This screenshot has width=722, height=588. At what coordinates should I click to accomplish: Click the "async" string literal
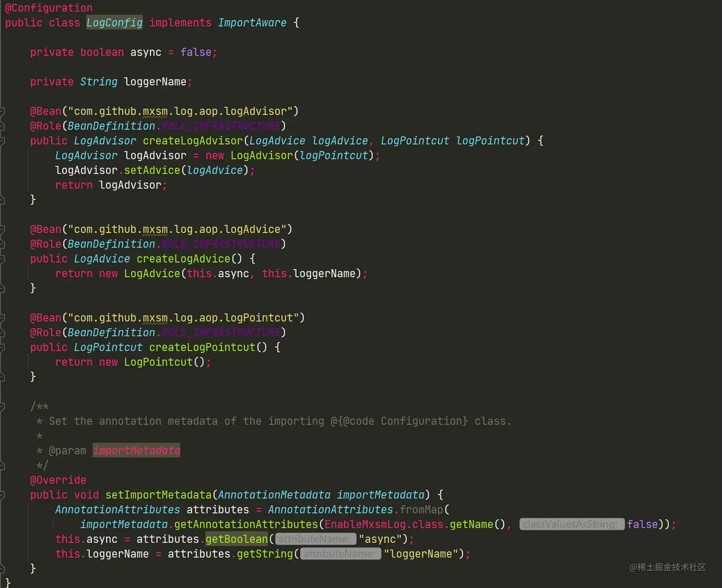pyautogui.click(x=381, y=540)
